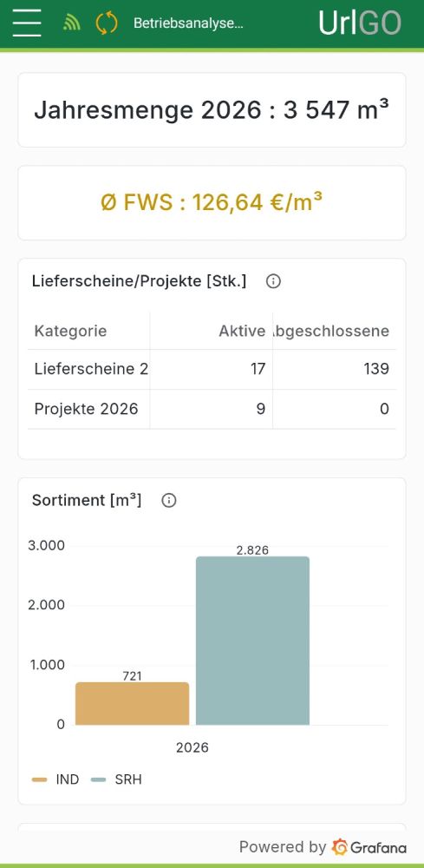Click the orange sync refresh icon

106,23
